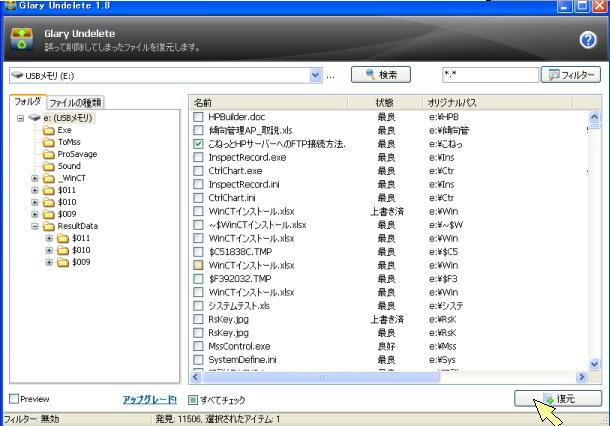Screen dimensions: 610x426
Task: Select the Sound folder
Action: pos(69,166)
